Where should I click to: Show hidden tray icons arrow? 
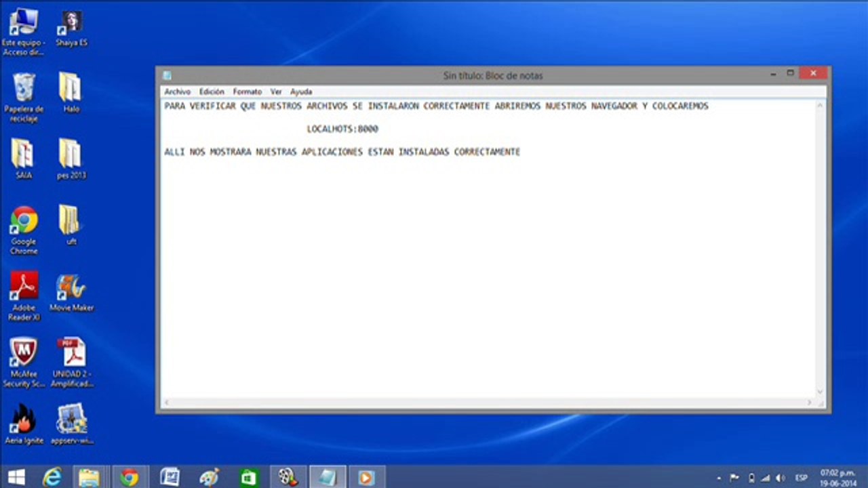coord(719,478)
